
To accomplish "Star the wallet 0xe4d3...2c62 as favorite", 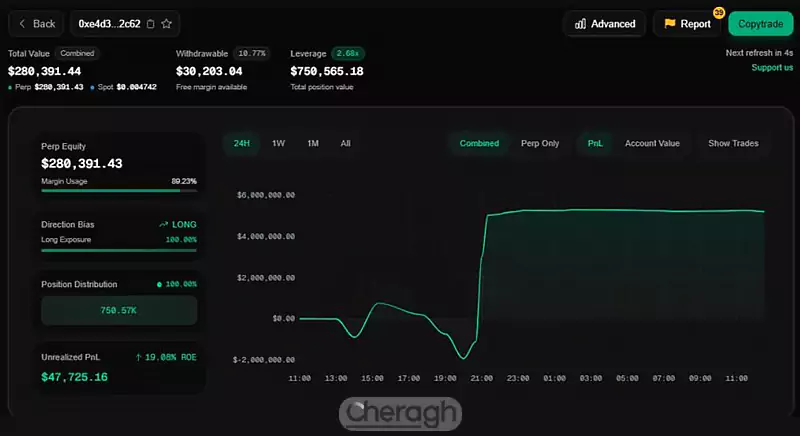I will click(166, 23).
